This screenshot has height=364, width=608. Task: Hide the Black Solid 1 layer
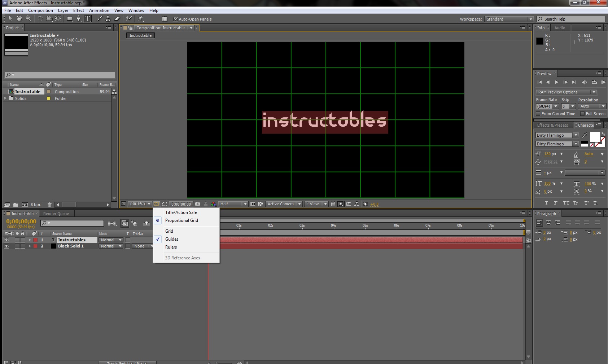(x=6, y=246)
